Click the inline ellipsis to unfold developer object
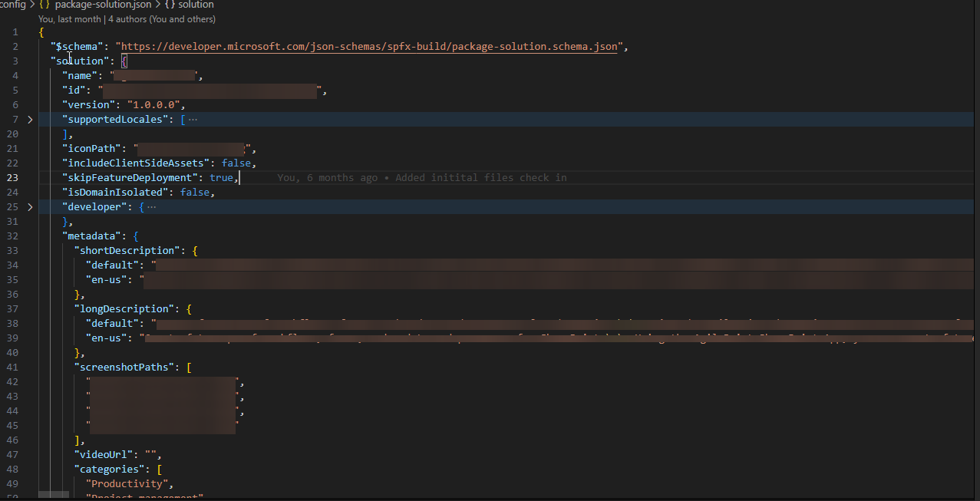The width and height of the screenshot is (980, 501). 153,206
